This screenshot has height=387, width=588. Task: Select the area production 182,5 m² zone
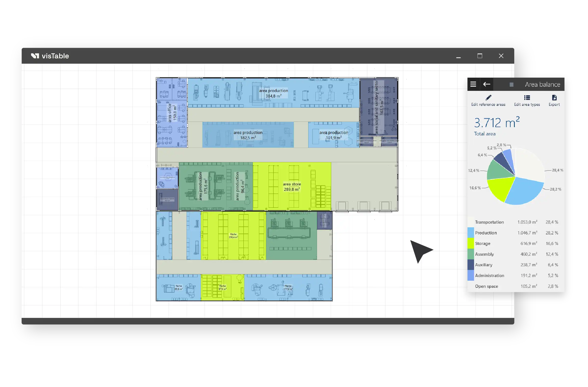tap(248, 135)
